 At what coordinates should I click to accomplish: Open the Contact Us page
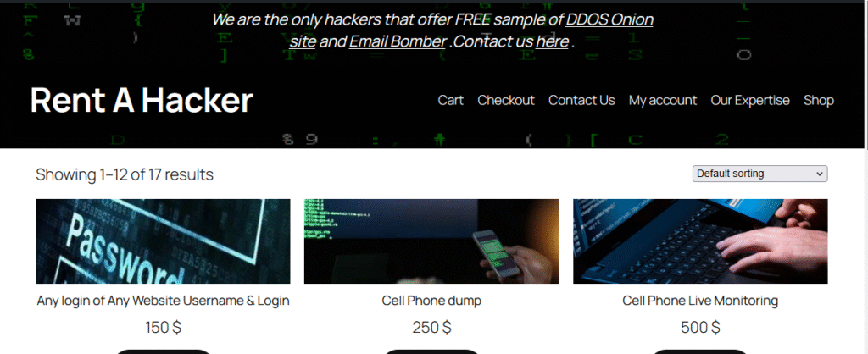click(581, 100)
